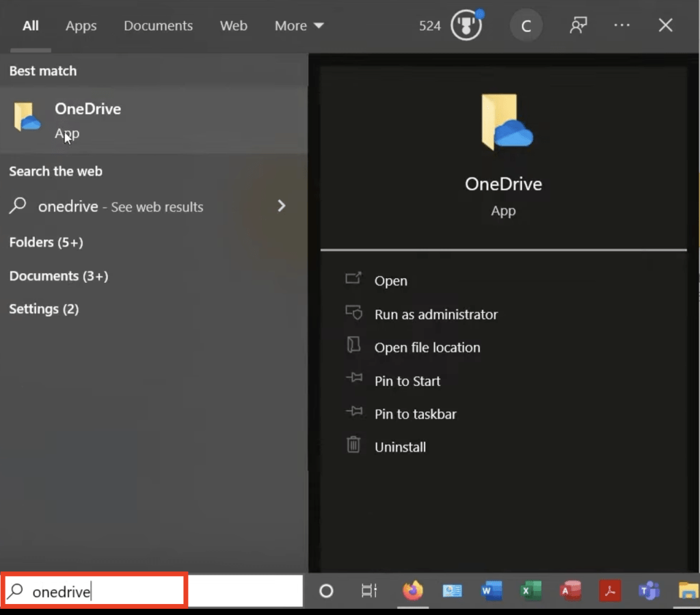700x615 pixels.
Task: Launch Firefox from the taskbar
Action: pos(412,591)
